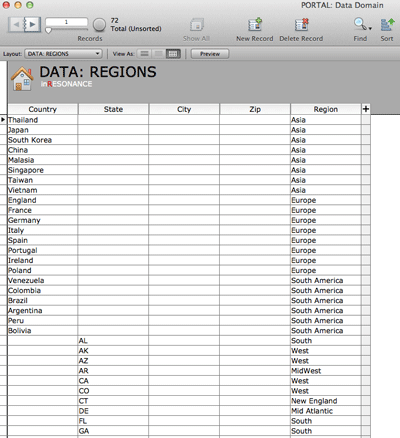Click Thailand row's Asia region cell

(x=326, y=120)
